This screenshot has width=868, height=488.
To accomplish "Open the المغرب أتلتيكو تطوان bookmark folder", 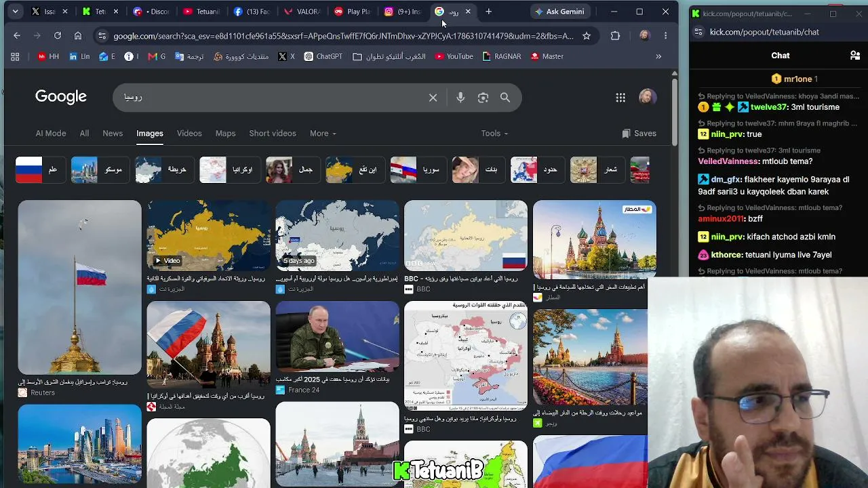I will [389, 56].
